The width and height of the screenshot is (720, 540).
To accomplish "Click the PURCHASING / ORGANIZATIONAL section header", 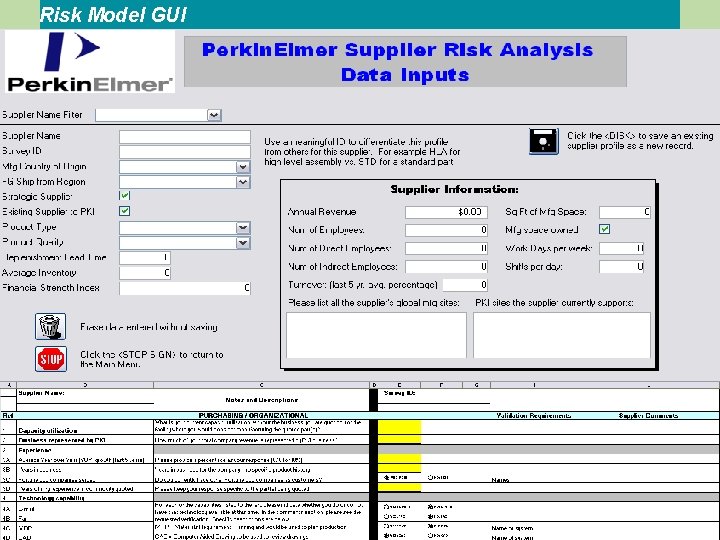I will click(253, 416).
